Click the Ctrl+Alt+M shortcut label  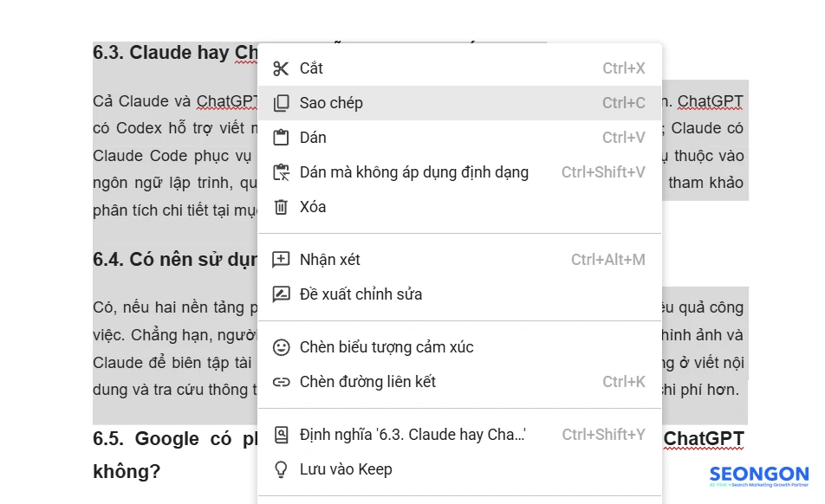coord(607,260)
